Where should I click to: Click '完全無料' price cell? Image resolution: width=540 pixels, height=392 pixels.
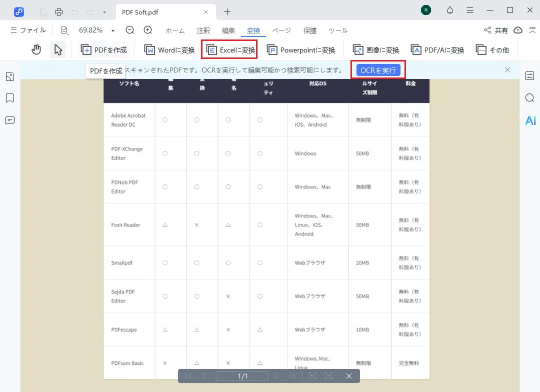[409, 363]
